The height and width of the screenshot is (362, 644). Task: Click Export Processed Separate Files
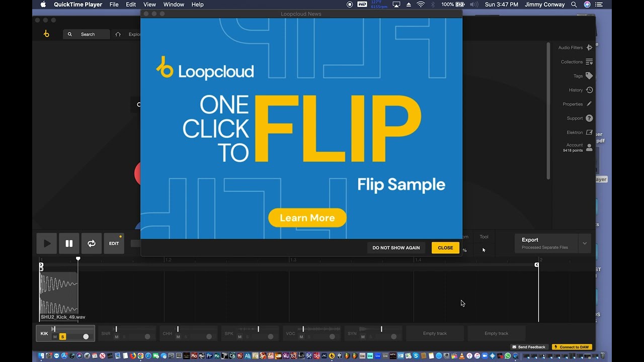[x=546, y=243]
